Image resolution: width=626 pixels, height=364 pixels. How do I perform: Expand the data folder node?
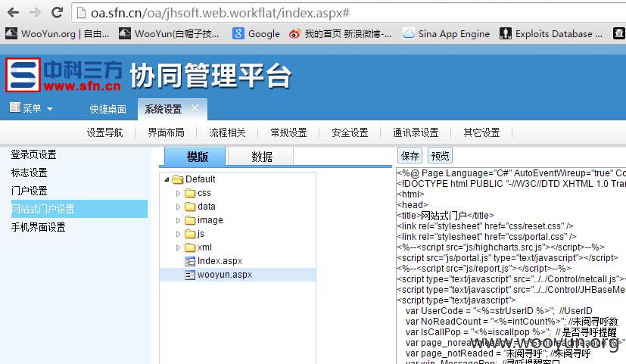(x=178, y=207)
